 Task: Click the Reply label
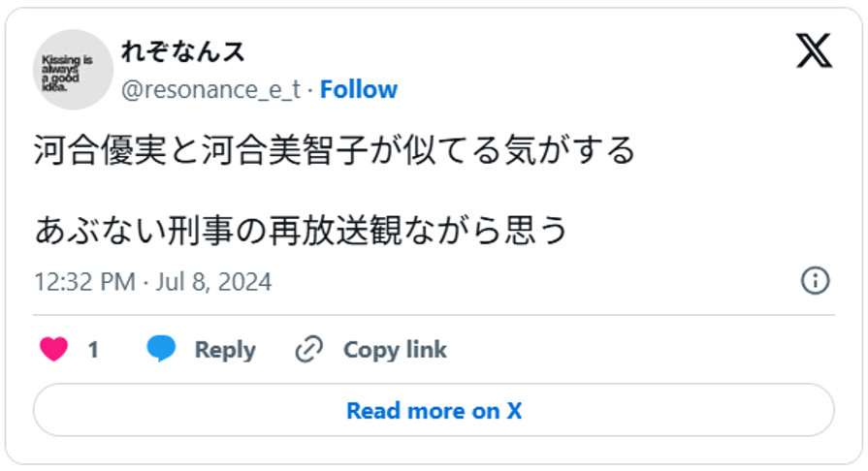point(225,350)
